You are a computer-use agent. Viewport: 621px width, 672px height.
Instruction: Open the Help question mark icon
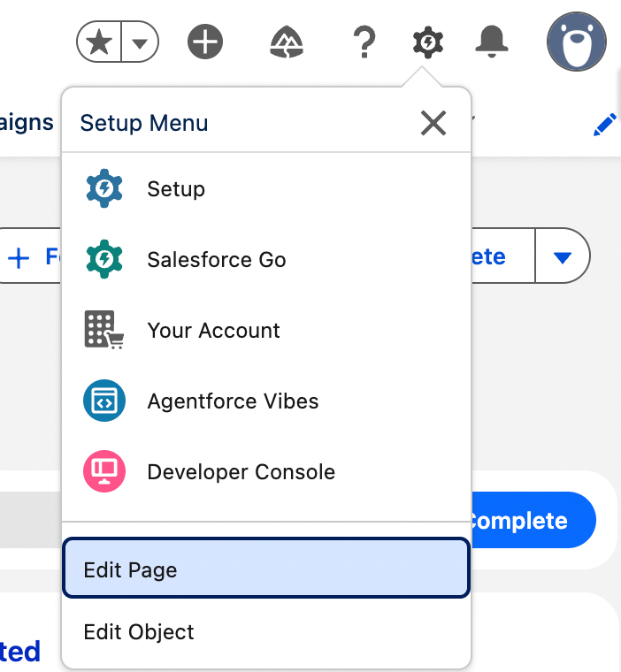coord(364,42)
